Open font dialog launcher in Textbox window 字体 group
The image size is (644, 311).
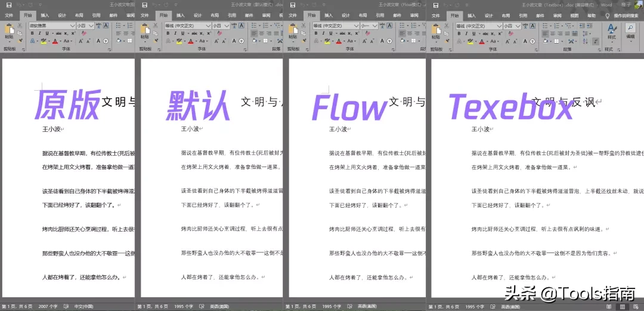pos(537,50)
